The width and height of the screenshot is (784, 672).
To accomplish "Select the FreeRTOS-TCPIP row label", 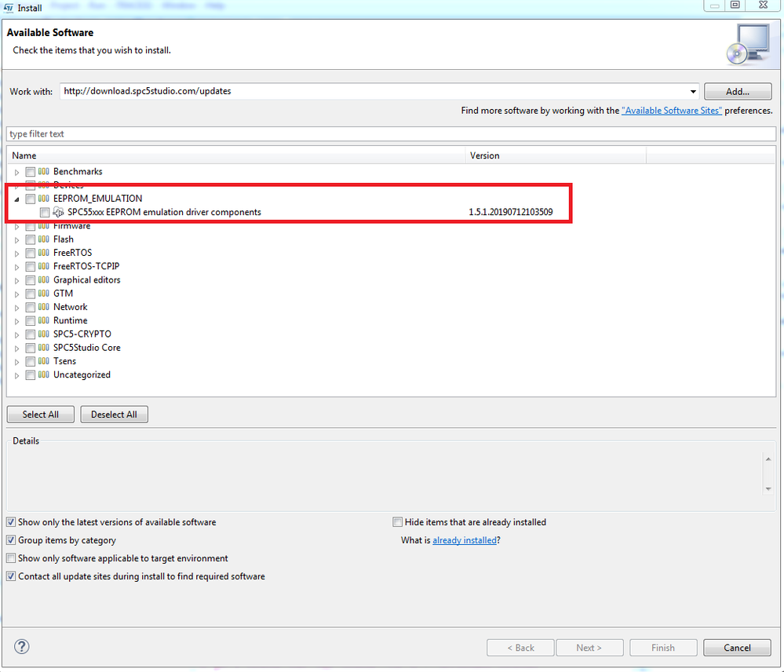I will (86, 266).
